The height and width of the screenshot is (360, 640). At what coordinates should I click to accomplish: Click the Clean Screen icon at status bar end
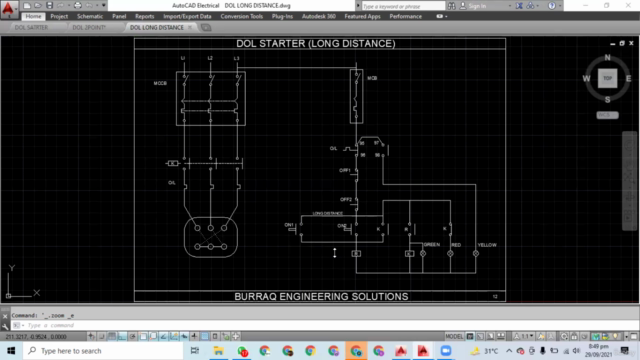(633, 336)
